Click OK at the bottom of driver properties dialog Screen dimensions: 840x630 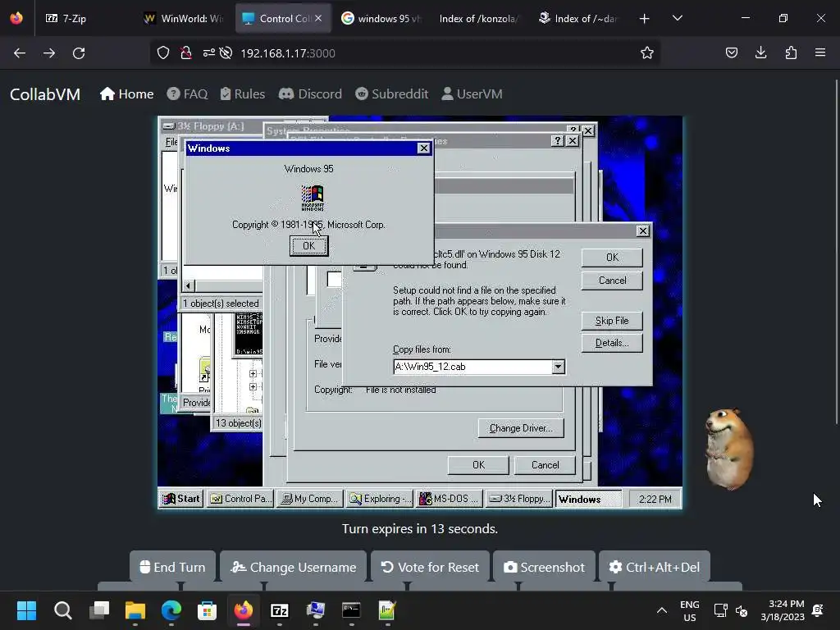point(478,465)
